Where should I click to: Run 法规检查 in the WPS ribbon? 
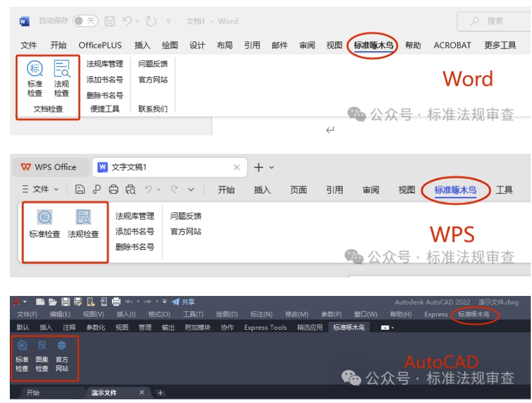(x=83, y=218)
